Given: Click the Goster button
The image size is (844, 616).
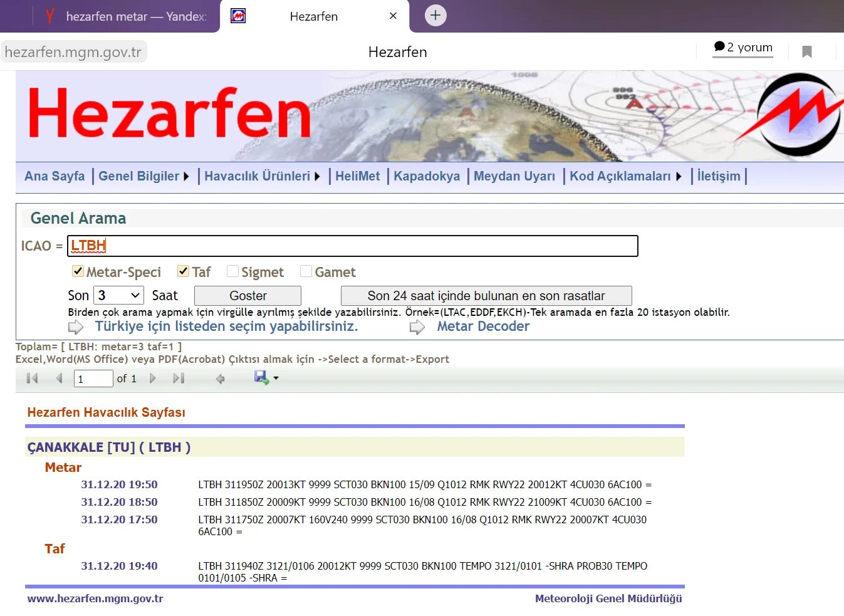Looking at the screenshot, I should point(247,296).
